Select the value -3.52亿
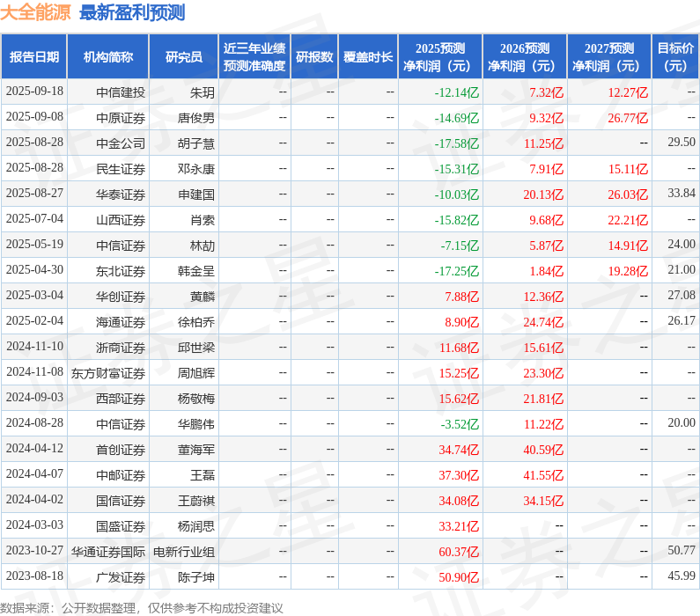 (x=460, y=424)
